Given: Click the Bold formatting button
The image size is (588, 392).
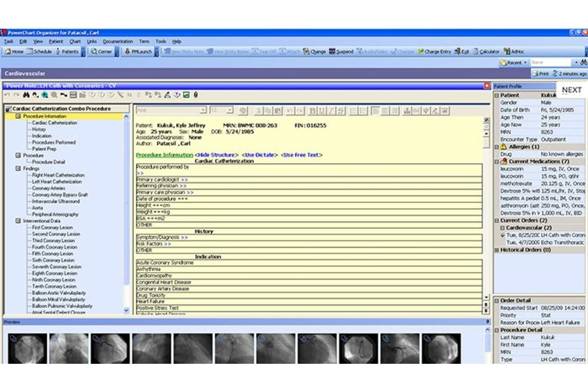Looking at the screenshot, I should coord(312,111).
